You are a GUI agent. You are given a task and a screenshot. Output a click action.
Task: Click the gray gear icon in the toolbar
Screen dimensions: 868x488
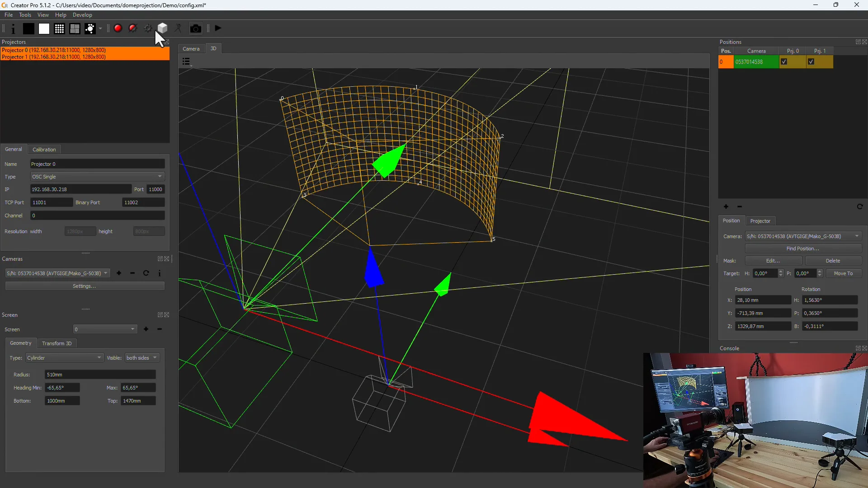(148, 28)
